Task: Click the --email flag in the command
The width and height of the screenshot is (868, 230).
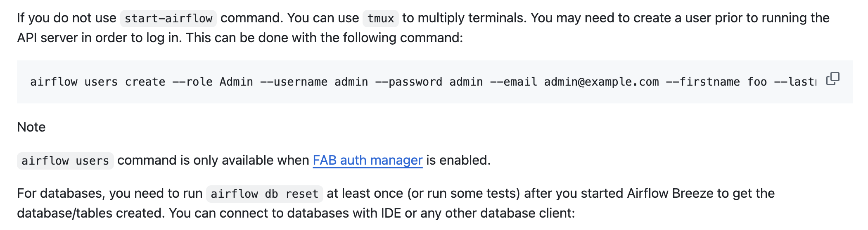Action: pyautogui.click(x=513, y=82)
